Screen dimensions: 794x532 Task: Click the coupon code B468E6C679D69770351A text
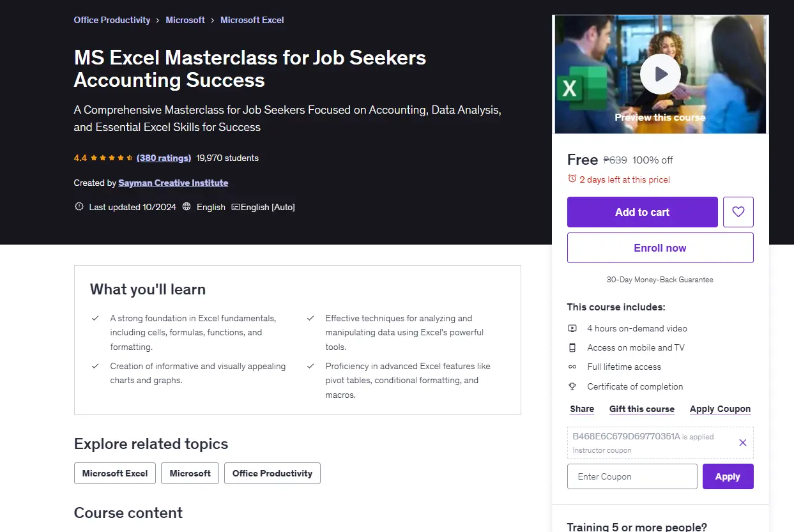626,437
